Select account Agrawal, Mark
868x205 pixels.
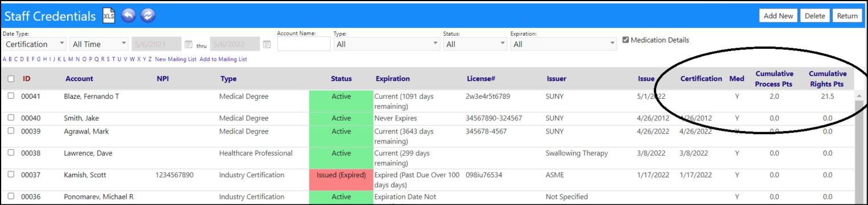(x=87, y=131)
